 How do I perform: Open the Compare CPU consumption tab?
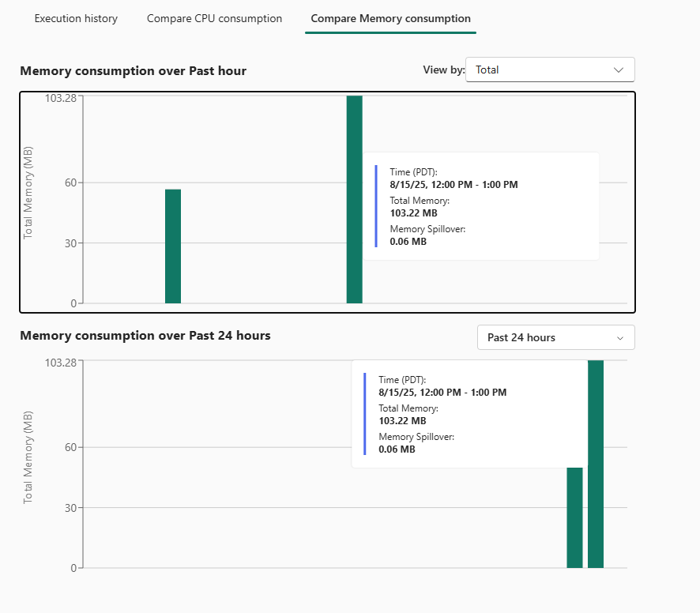[214, 18]
